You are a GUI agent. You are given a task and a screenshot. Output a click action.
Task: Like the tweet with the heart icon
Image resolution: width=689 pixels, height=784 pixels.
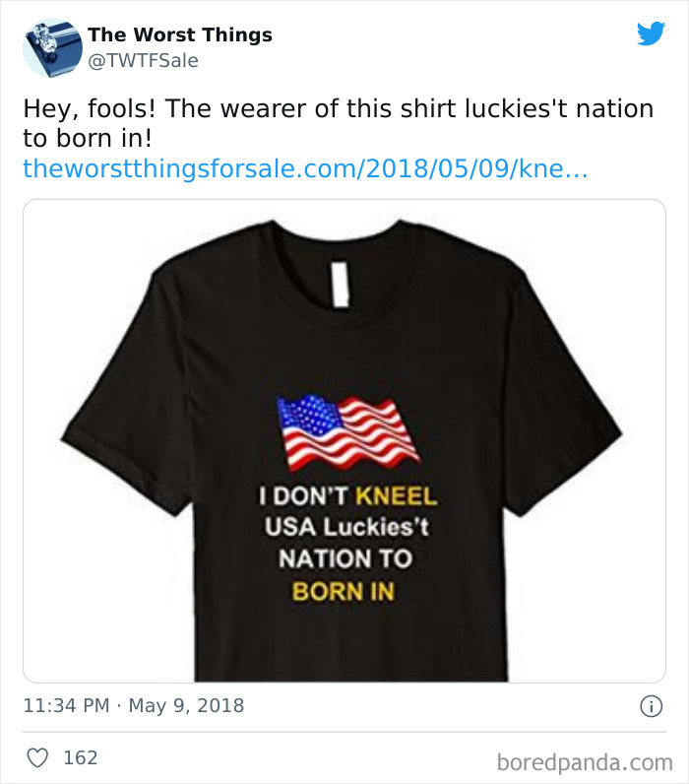pyautogui.click(x=38, y=757)
